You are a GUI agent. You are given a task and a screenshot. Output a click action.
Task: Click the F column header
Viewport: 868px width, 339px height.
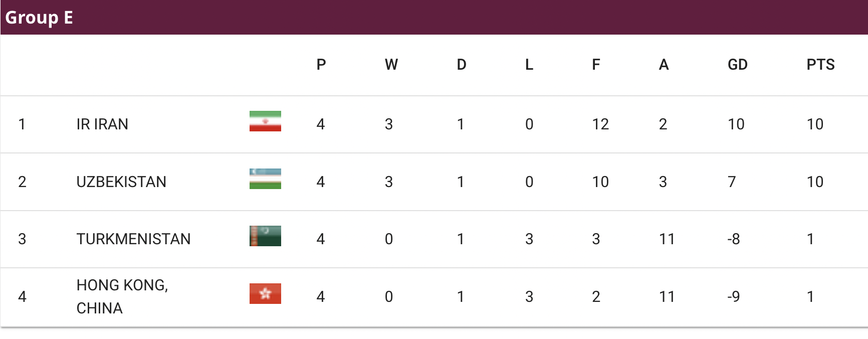click(596, 64)
